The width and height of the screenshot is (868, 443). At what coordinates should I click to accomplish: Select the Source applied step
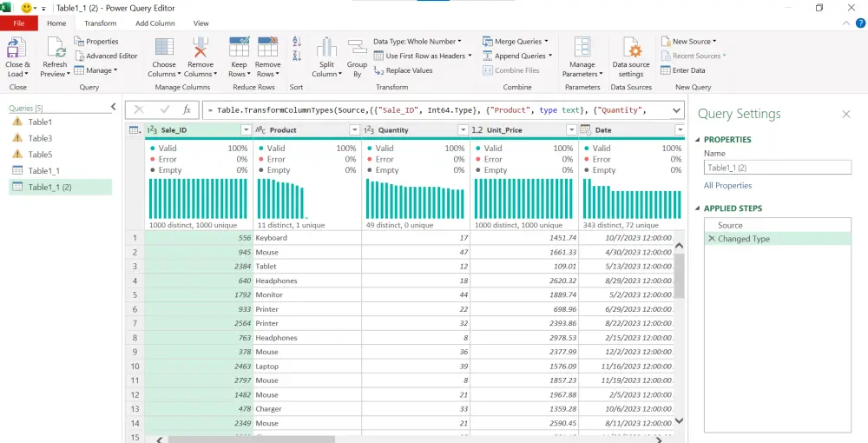(777, 225)
